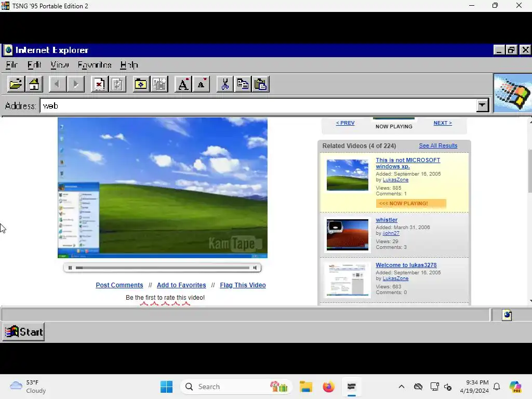
Task: Open the Favorites menu
Action: (x=95, y=65)
